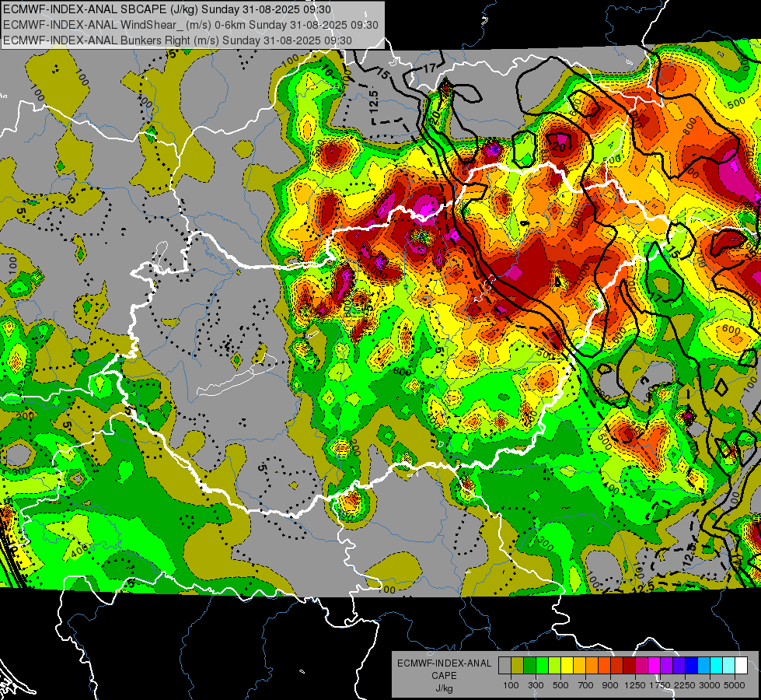
Task: Click the Bunkers Right title line
Action: pos(177,40)
